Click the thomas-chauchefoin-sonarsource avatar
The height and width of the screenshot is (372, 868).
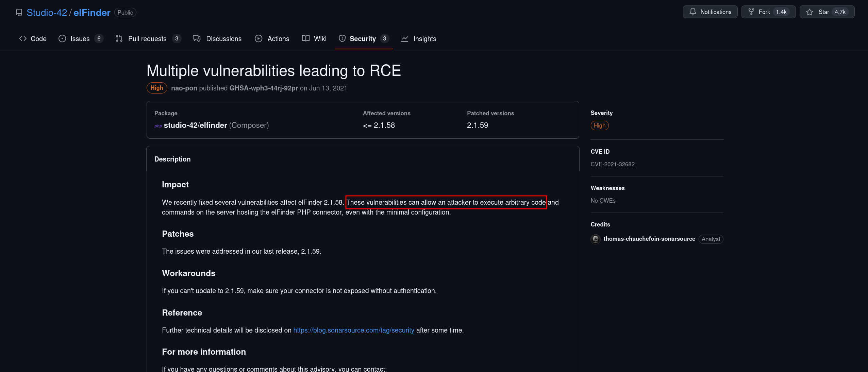596,239
